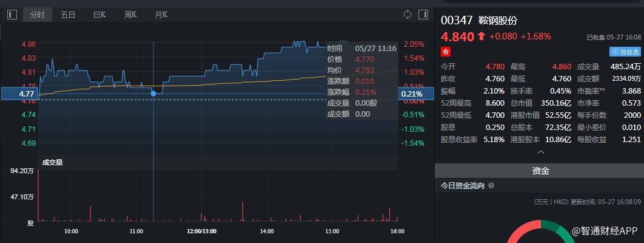Viewport: 644px width, 243px height.
Task: Click the red up arrow beside 4.840
Action: tap(481, 36)
